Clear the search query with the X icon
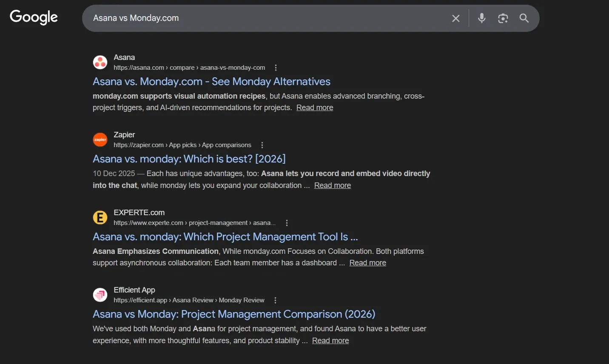 [x=455, y=18]
